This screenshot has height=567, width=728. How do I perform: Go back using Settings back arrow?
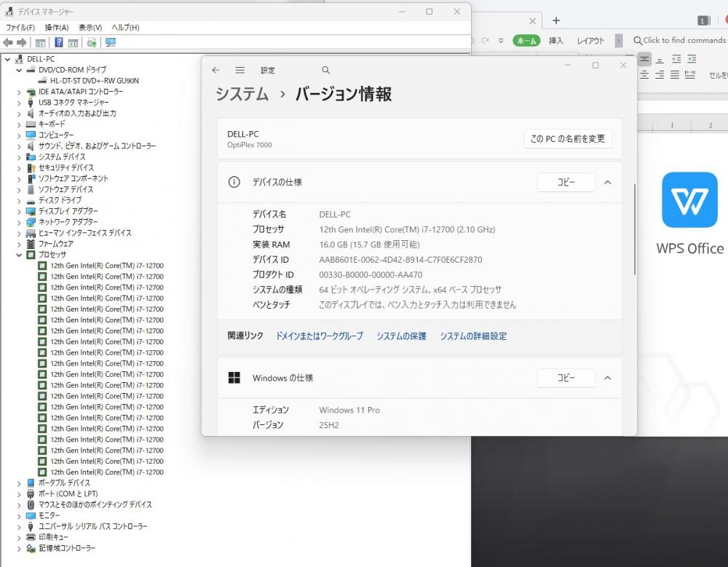click(215, 70)
